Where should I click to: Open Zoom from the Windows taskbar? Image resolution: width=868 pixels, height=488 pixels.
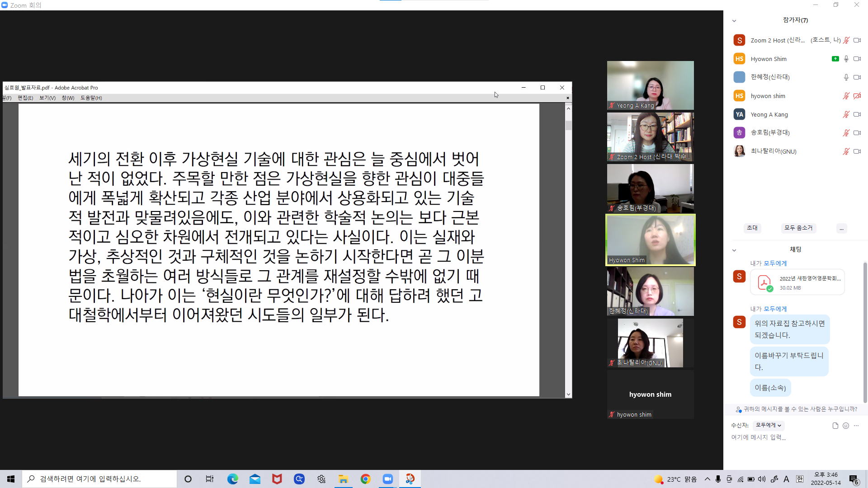coord(388,479)
